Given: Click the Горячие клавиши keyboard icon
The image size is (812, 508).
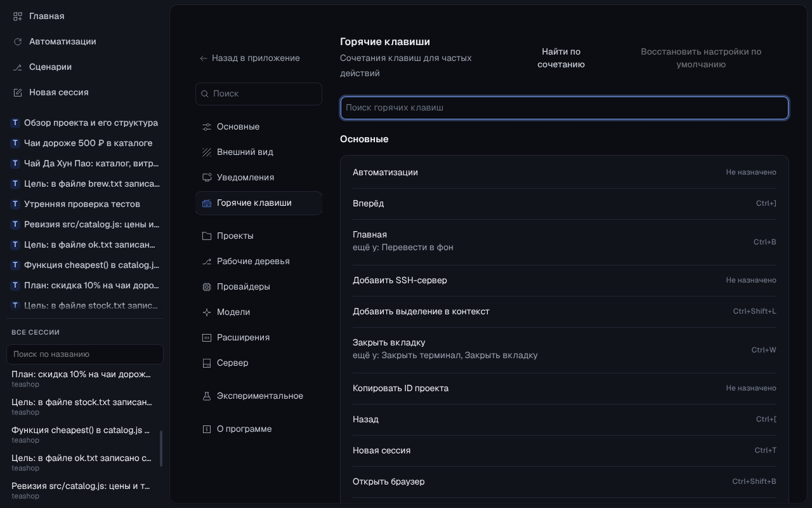Looking at the screenshot, I should point(207,203).
